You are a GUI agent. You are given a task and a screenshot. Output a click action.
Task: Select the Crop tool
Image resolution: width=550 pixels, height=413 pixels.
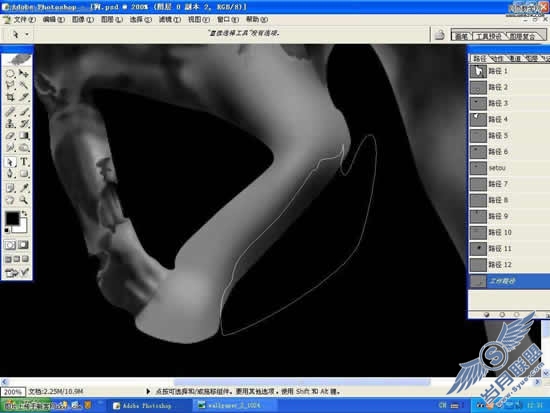(x=10, y=97)
